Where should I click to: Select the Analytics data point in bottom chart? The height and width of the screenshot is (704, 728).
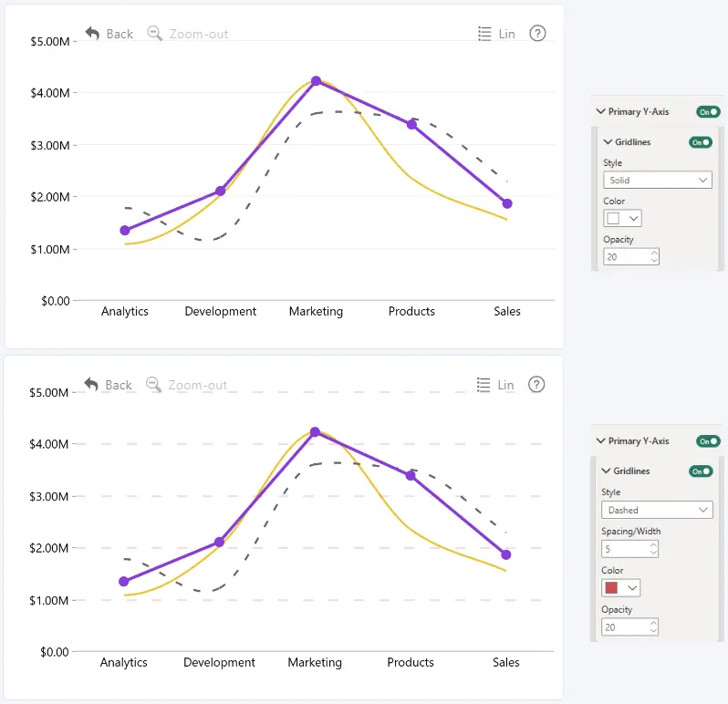coord(124,582)
